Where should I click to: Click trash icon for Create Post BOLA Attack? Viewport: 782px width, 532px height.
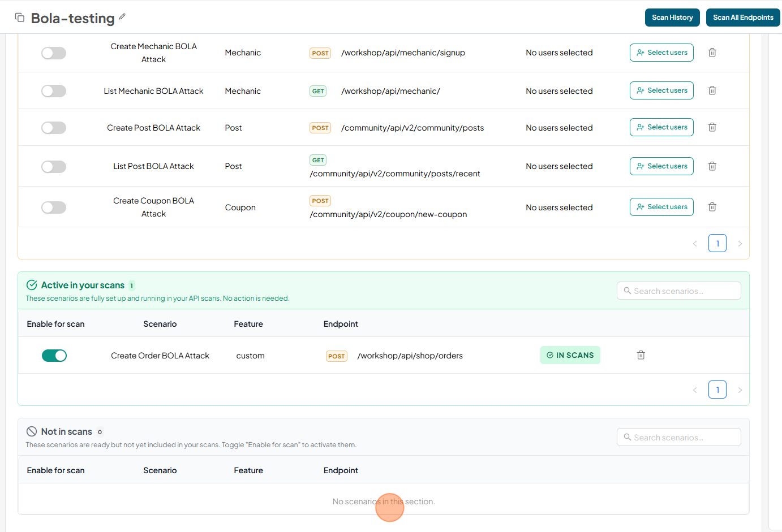[712, 127]
